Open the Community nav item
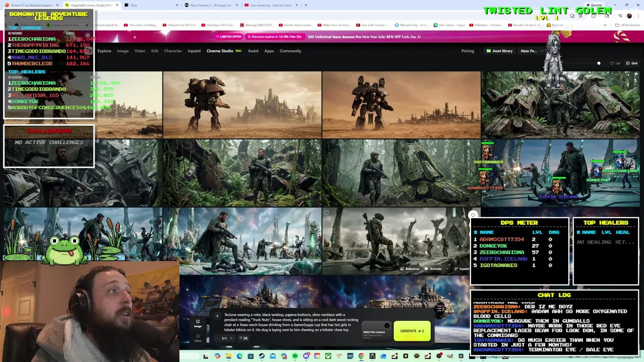644x362 pixels. [290, 51]
